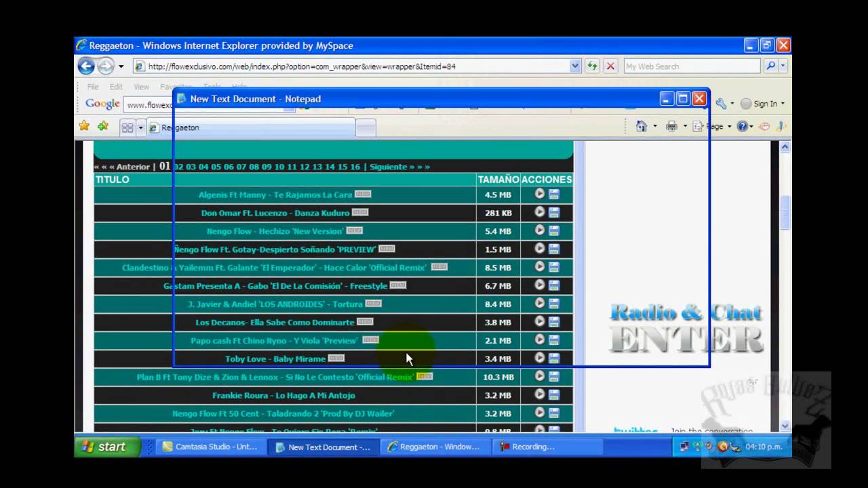Play Toby Love - Baby Mirame
The image size is (868, 488).
coord(540,358)
